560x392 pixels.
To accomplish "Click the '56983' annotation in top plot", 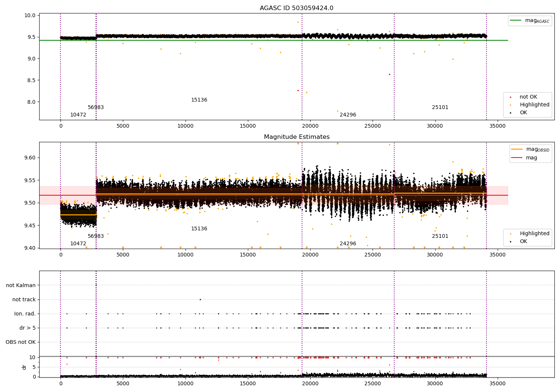I will pos(96,108).
